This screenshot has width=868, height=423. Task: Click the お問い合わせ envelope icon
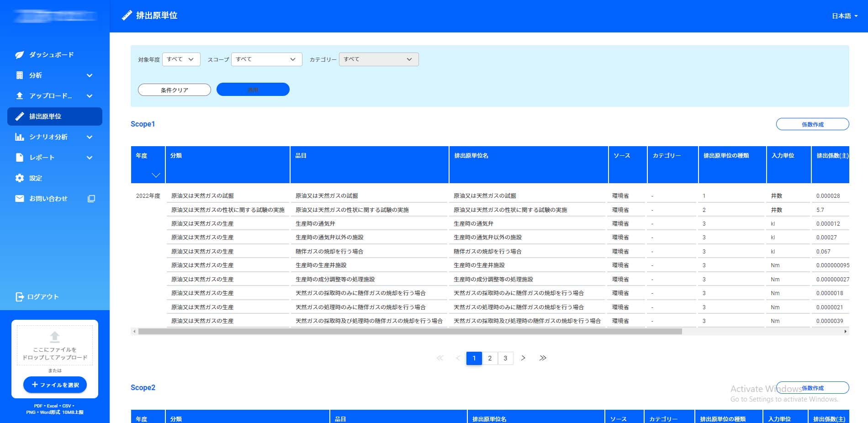pos(19,199)
